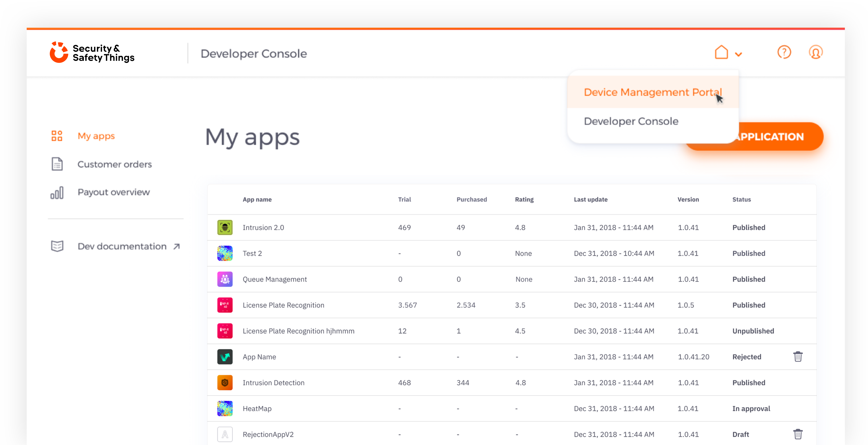Delete the rejected App Name entry

797,357
